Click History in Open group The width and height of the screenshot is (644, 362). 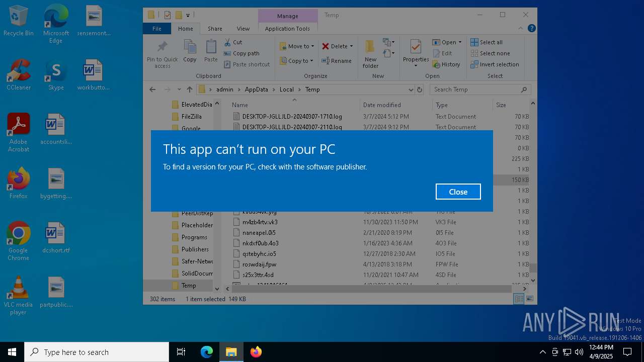(446, 64)
